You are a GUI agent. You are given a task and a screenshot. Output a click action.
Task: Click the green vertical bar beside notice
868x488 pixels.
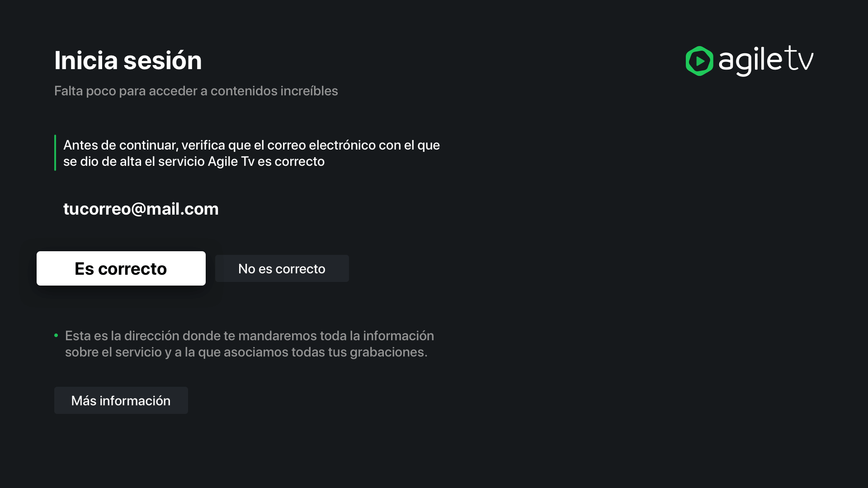(55, 153)
